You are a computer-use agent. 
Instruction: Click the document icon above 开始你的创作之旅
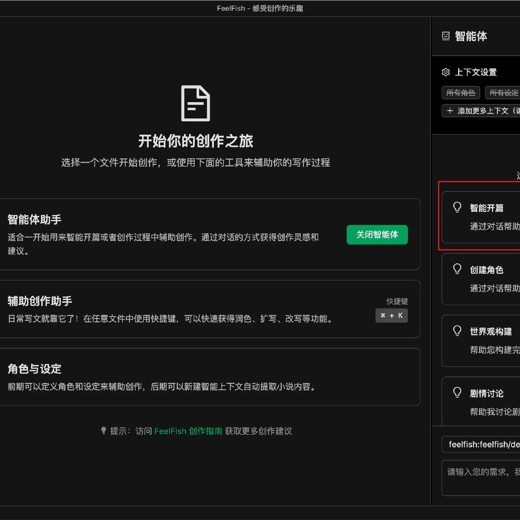pyautogui.click(x=195, y=103)
